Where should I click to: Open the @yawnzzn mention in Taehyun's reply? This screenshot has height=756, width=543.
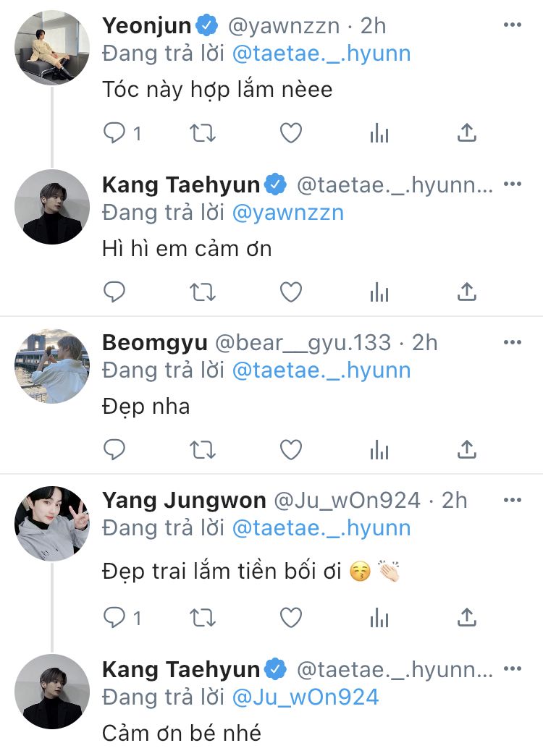[x=287, y=213]
